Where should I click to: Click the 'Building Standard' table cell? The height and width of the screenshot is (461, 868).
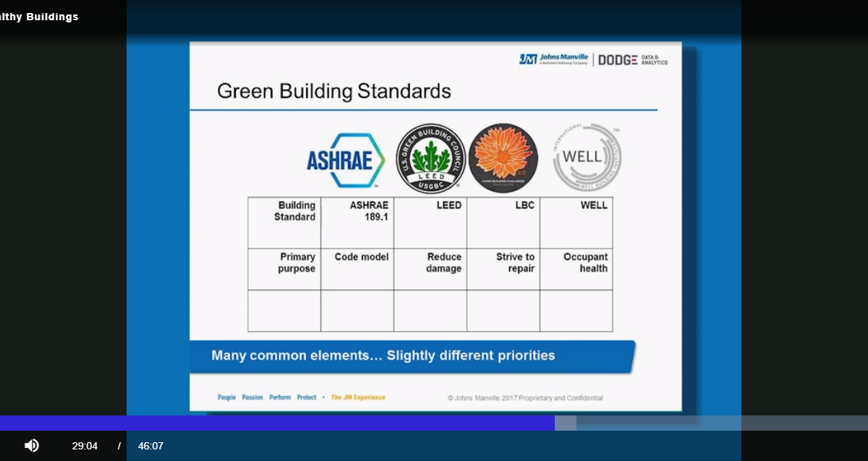pos(284,223)
